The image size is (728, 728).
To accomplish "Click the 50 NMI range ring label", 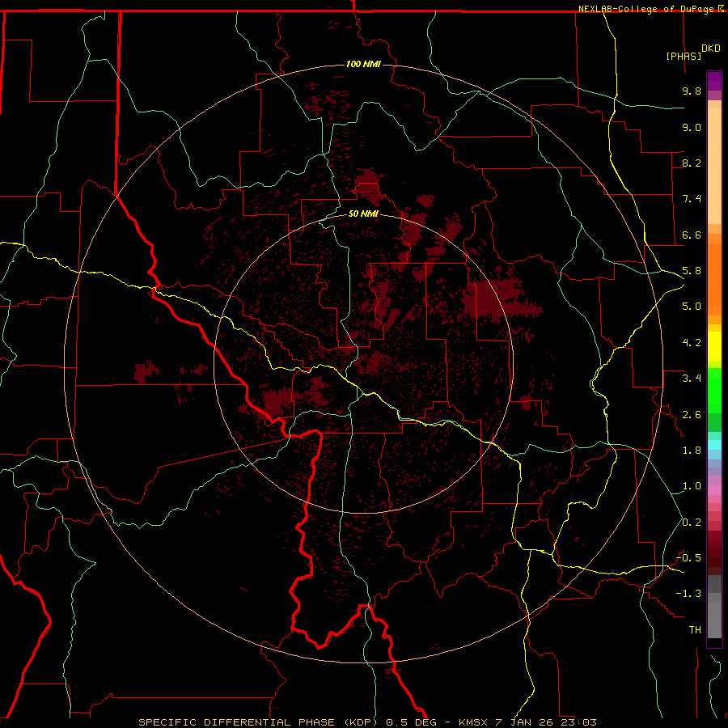I will [x=363, y=214].
